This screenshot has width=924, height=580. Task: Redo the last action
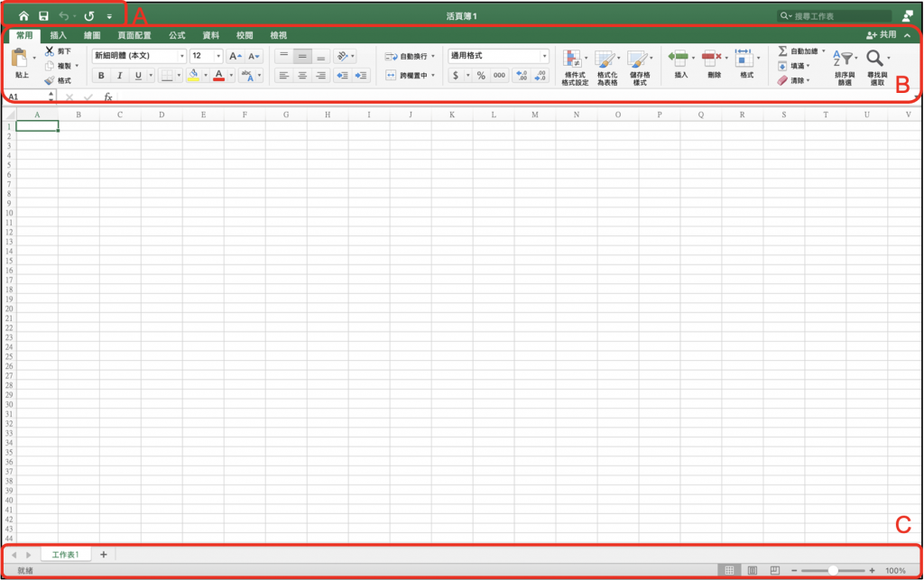click(89, 16)
